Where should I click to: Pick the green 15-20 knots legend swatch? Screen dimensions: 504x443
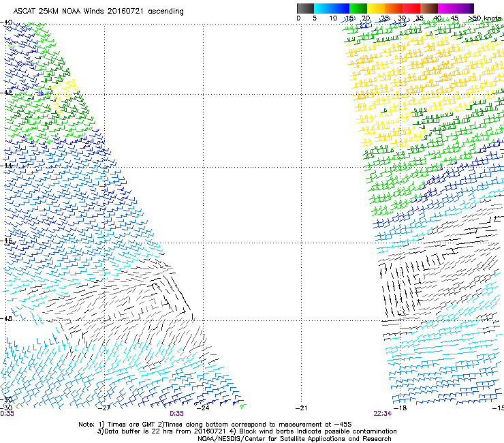358,8
